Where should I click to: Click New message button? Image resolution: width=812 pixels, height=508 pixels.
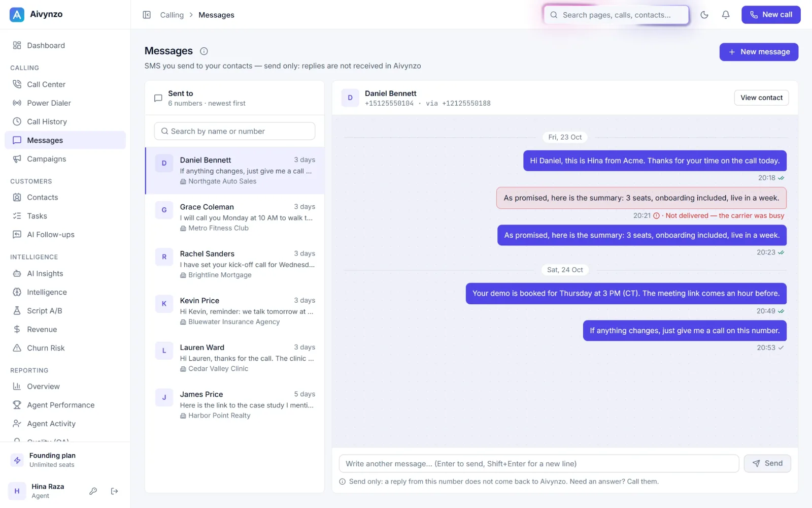coord(759,52)
